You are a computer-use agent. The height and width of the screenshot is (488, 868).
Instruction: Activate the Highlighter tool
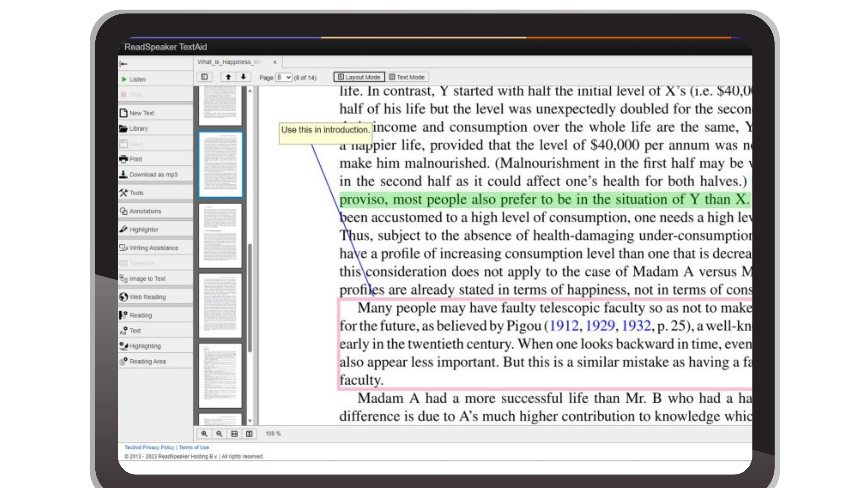click(155, 229)
